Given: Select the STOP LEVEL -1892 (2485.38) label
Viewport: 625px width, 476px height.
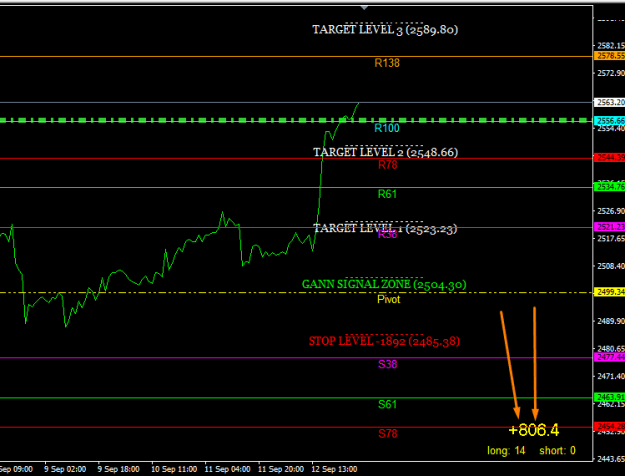Looking at the screenshot, I should pos(384,341).
